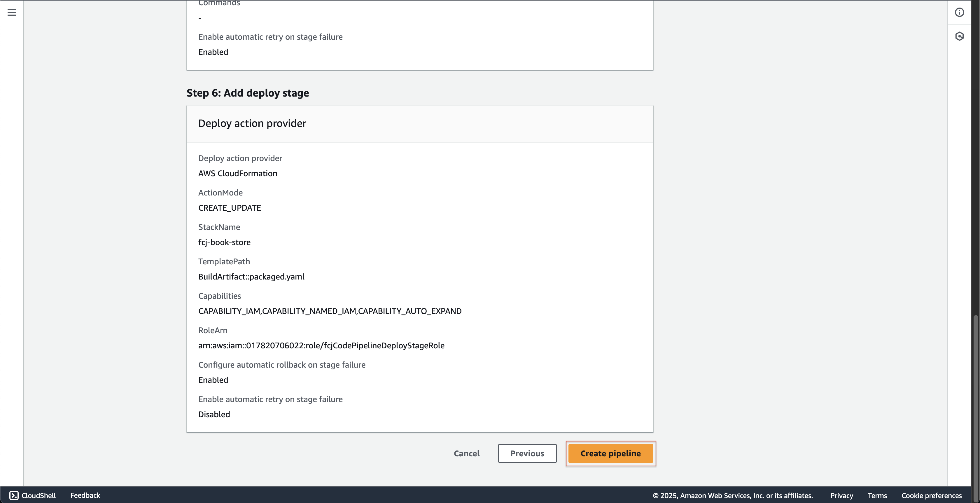Click the Capabilities label
Viewport: 980px width, 503px height.
(x=220, y=296)
